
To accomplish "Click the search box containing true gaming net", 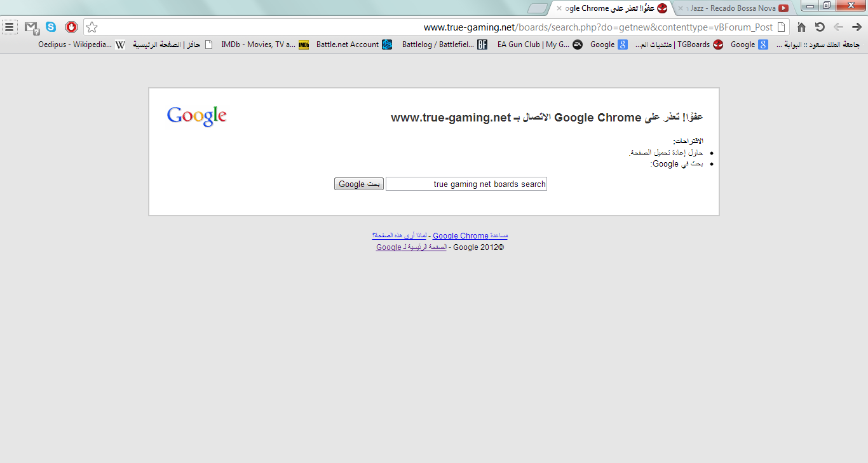I will tap(466, 184).
